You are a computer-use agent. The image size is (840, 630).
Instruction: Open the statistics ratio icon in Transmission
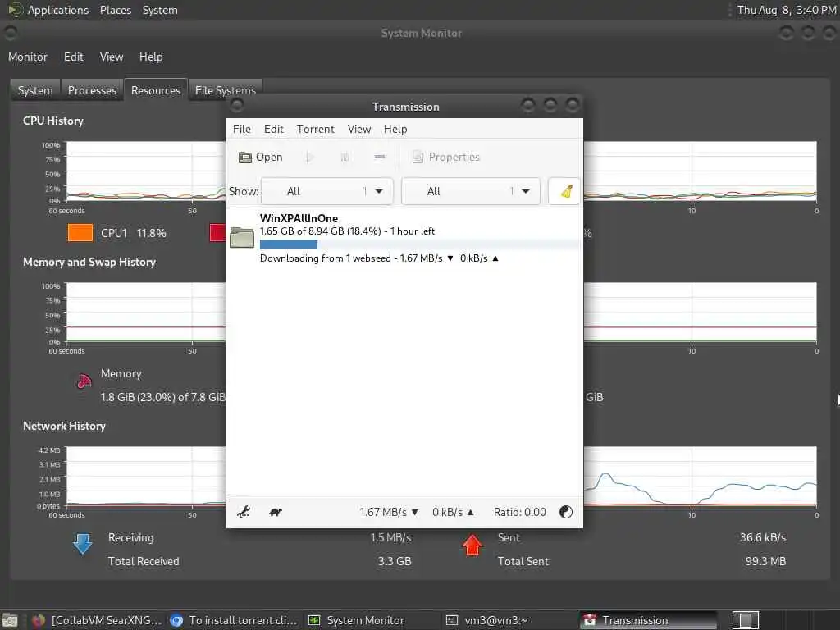(x=566, y=512)
